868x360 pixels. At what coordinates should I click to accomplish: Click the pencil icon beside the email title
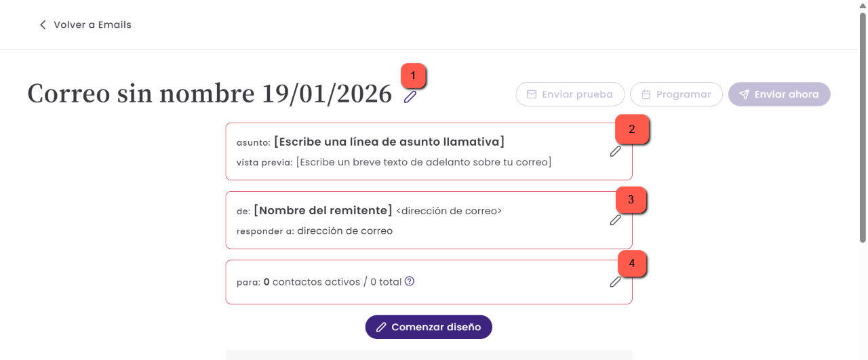[410, 97]
